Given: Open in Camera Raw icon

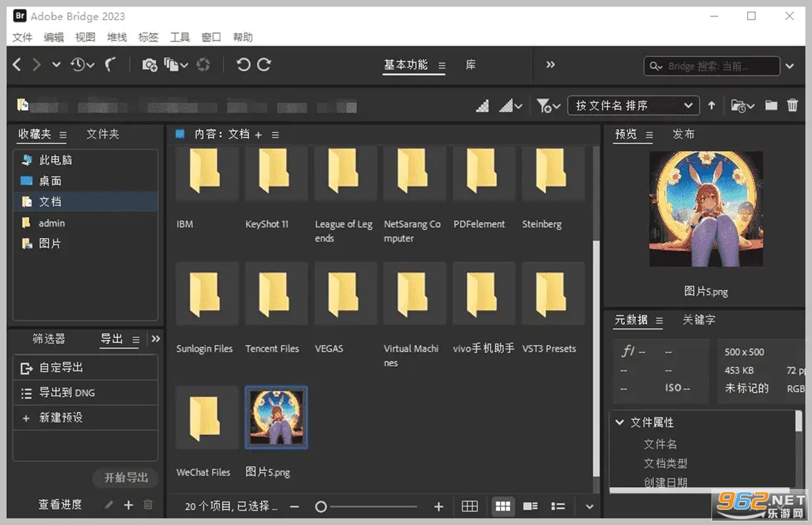Looking at the screenshot, I should pyautogui.click(x=203, y=65).
